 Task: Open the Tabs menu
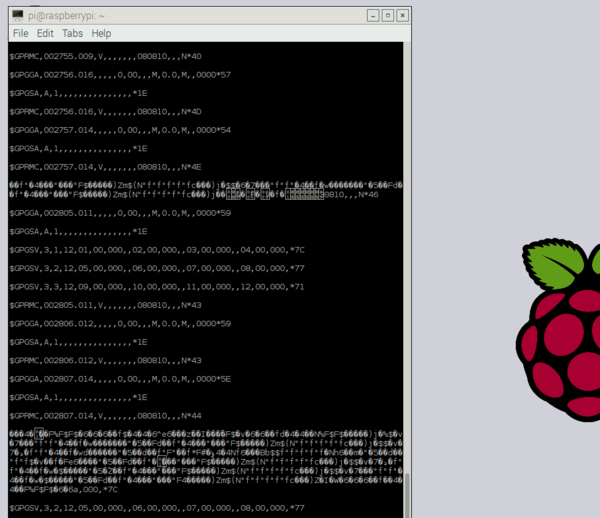(x=72, y=33)
